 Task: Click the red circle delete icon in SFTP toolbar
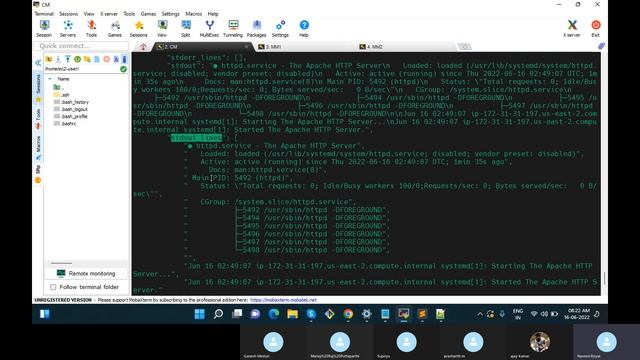(x=107, y=59)
